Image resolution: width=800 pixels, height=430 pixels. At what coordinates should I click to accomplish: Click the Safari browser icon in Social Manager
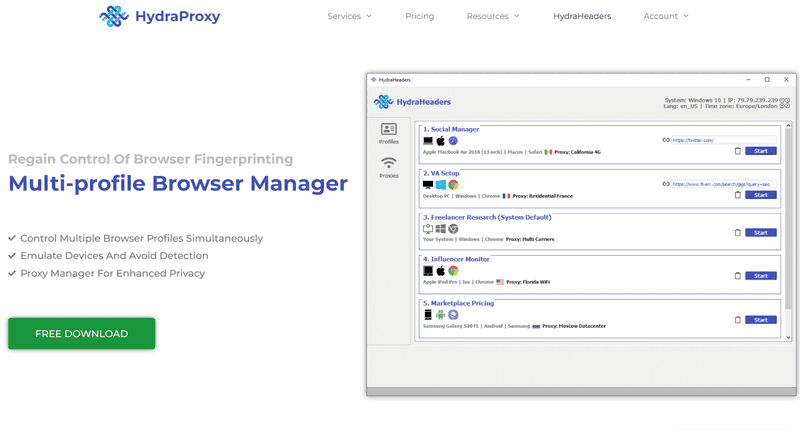tap(453, 141)
